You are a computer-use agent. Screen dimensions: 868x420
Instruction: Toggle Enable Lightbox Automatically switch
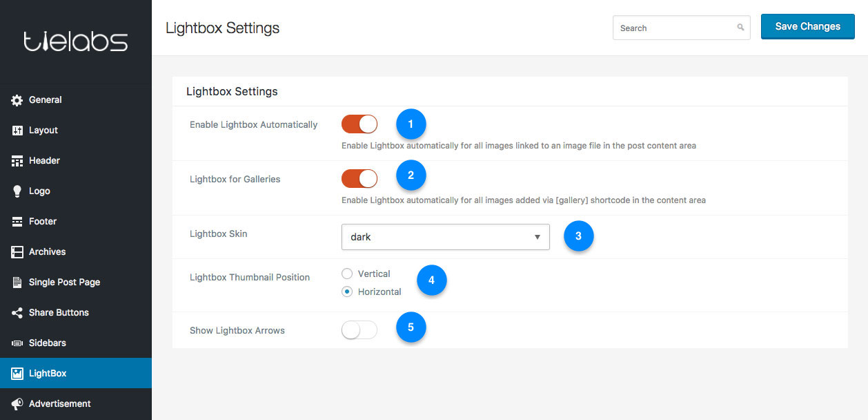click(359, 124)
